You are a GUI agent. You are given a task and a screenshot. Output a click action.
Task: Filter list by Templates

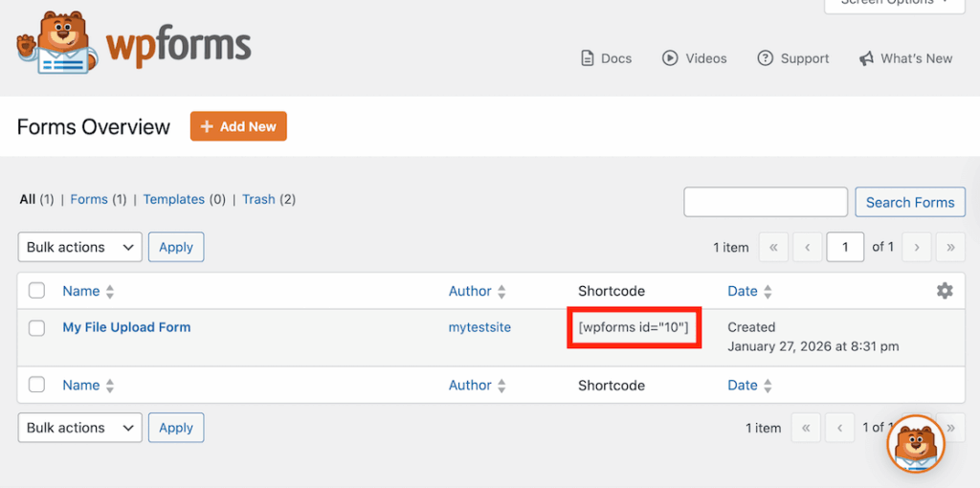point(174,199)
